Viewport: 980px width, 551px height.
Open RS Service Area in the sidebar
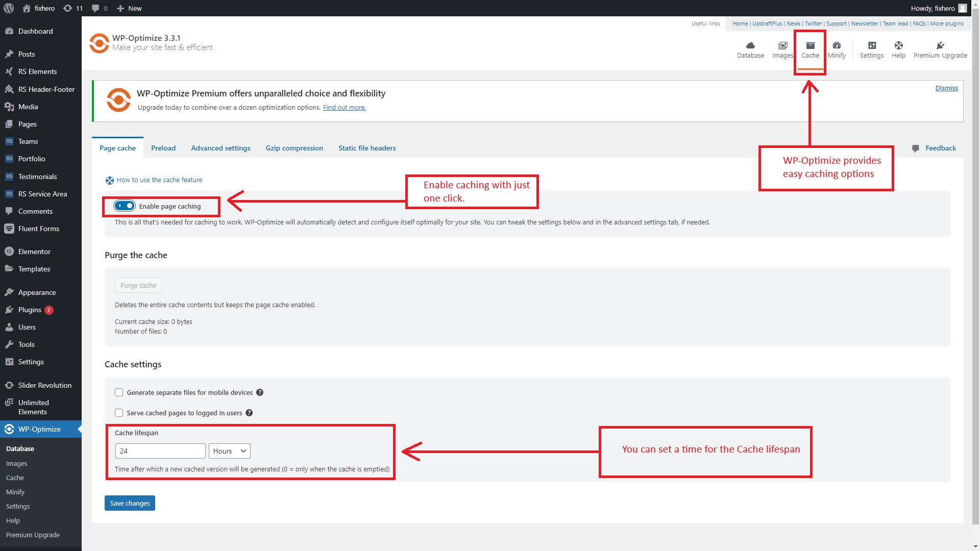click(41, 194)
